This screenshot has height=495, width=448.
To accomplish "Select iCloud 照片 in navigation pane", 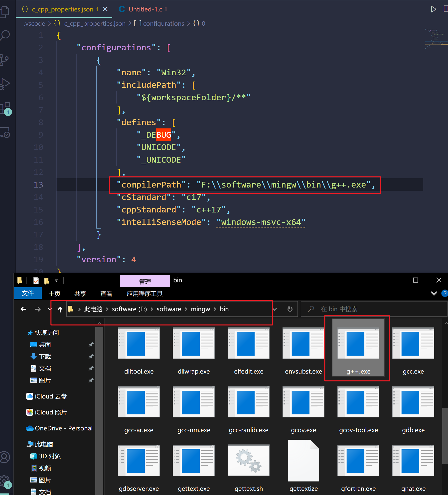I will [x=46, y=412].
